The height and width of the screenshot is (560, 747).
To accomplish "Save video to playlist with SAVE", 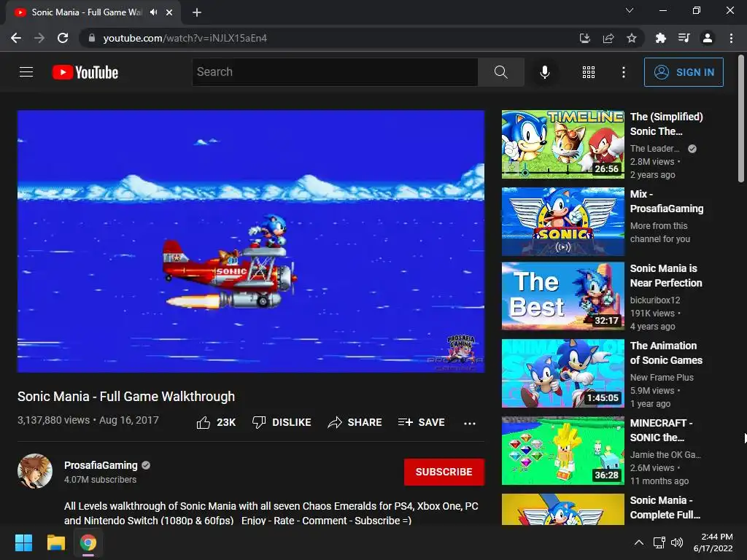I will point(421,422).
